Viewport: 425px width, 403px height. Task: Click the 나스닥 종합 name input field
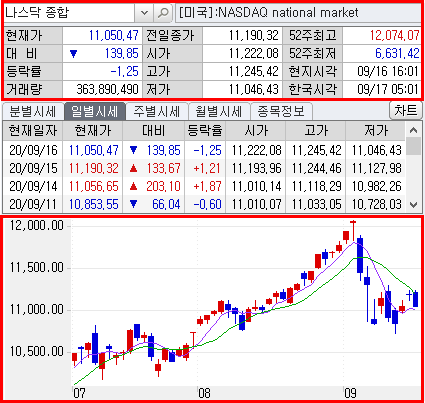[x=69, y=13]
